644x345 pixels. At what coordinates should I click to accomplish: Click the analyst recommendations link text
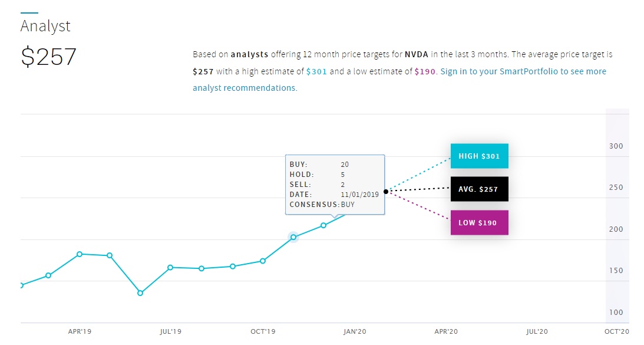point(245,88)
